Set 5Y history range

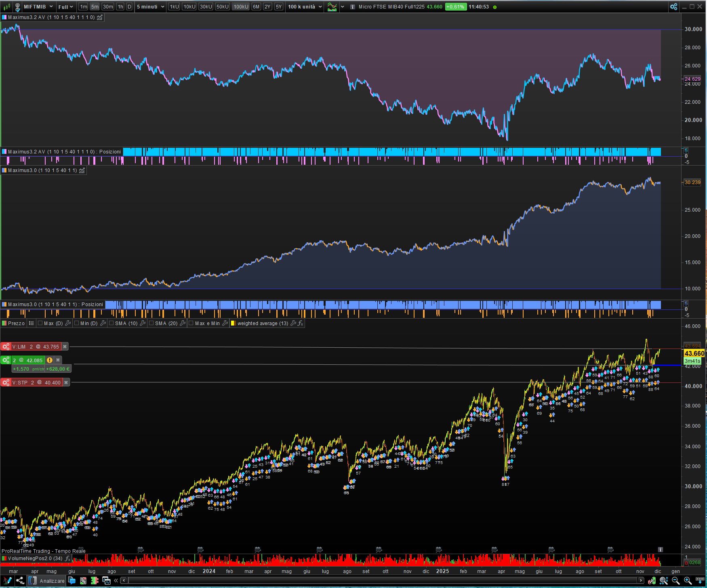(279, 7)
